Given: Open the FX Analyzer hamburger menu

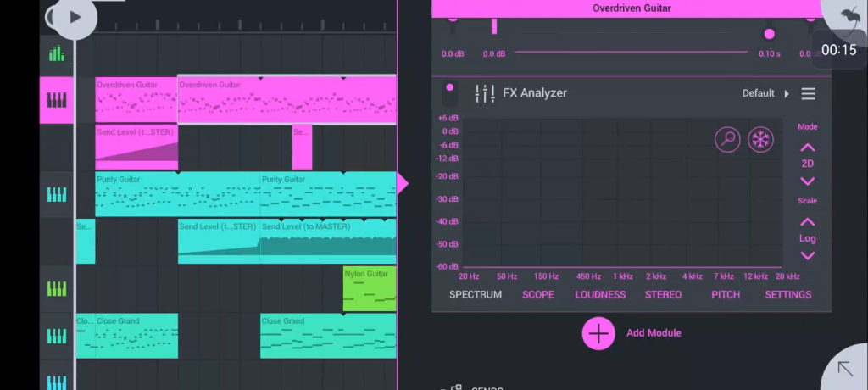Looking at the screenshot, I should pyautogui.click(x=808, y=93).
